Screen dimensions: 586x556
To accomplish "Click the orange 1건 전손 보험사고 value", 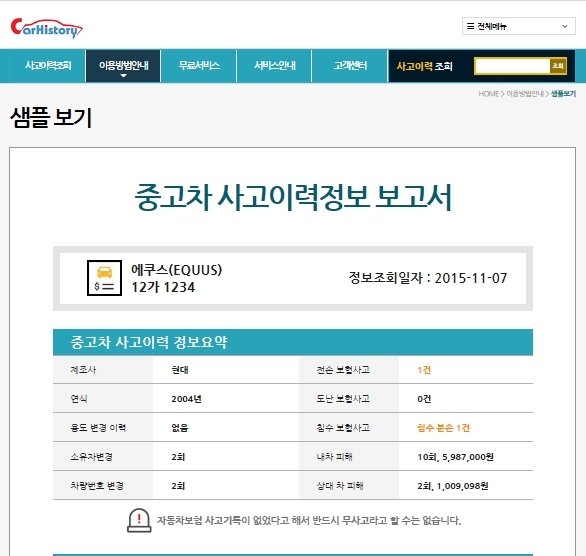I will 424,370.
